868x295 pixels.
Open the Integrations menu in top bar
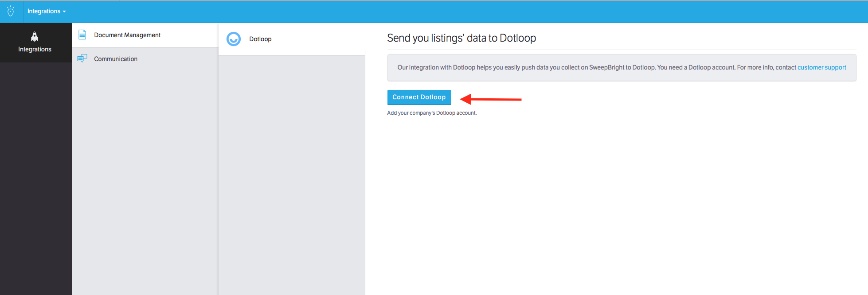pyautogui.click(x=43, y=11)
